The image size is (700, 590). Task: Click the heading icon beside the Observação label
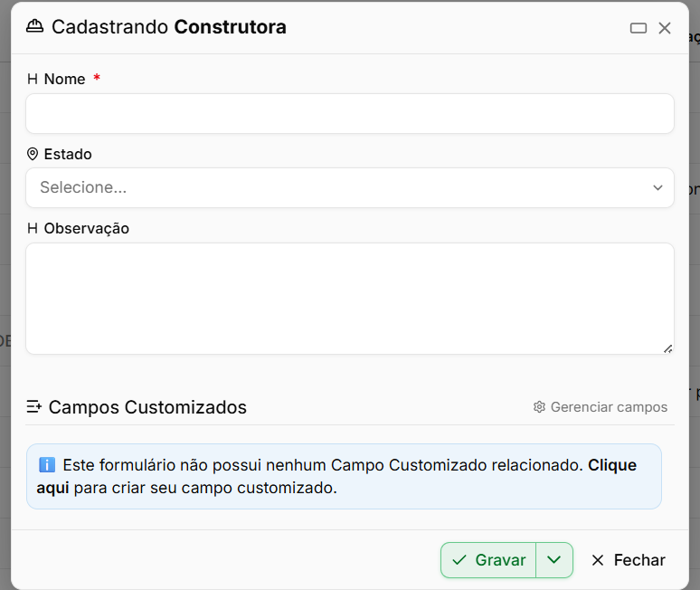pyautogui.click(x=33, y=228)
